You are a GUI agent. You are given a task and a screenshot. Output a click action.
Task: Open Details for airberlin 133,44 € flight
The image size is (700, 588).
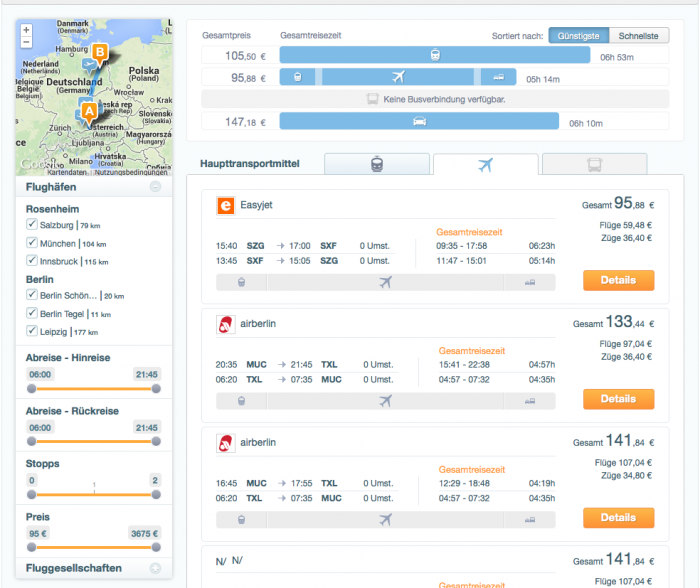pos(618,399)
